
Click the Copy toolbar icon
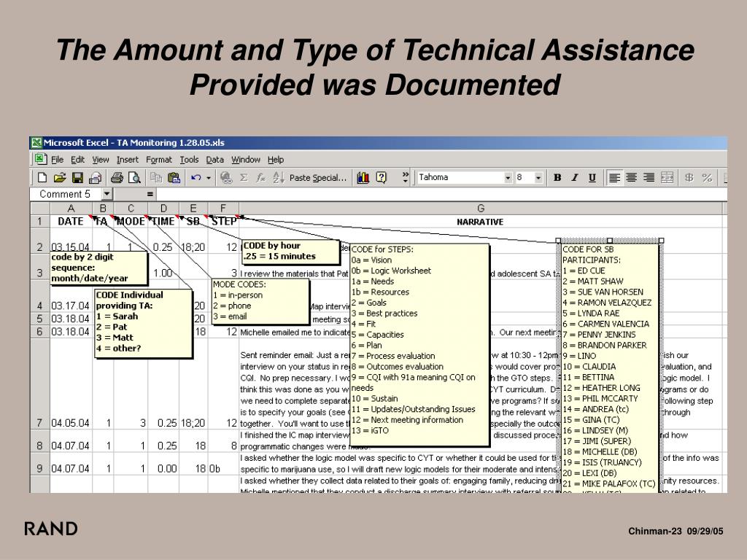[x=156, y=178]
